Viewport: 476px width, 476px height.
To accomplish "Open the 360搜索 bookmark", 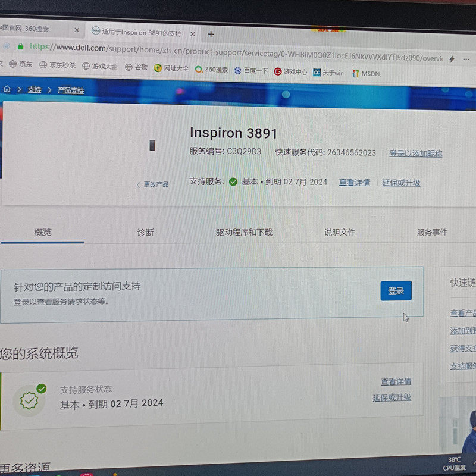I will coord(211,70).
